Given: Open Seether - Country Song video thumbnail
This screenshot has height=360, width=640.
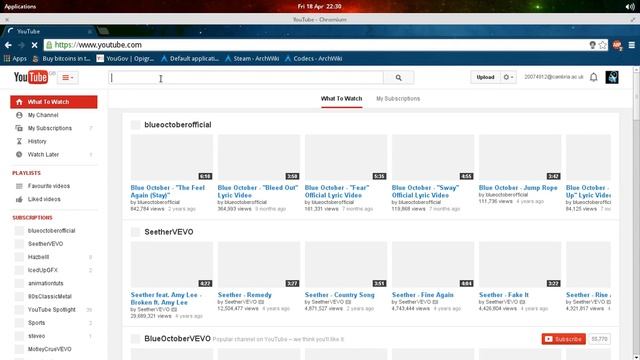Looking at the screenshot, I should point(346,264).
